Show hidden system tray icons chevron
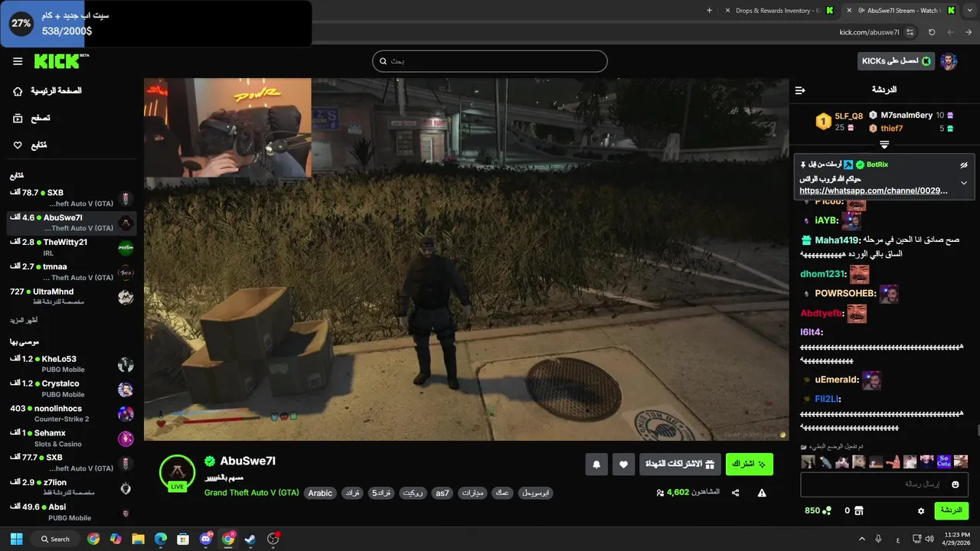 pos(861,539)
